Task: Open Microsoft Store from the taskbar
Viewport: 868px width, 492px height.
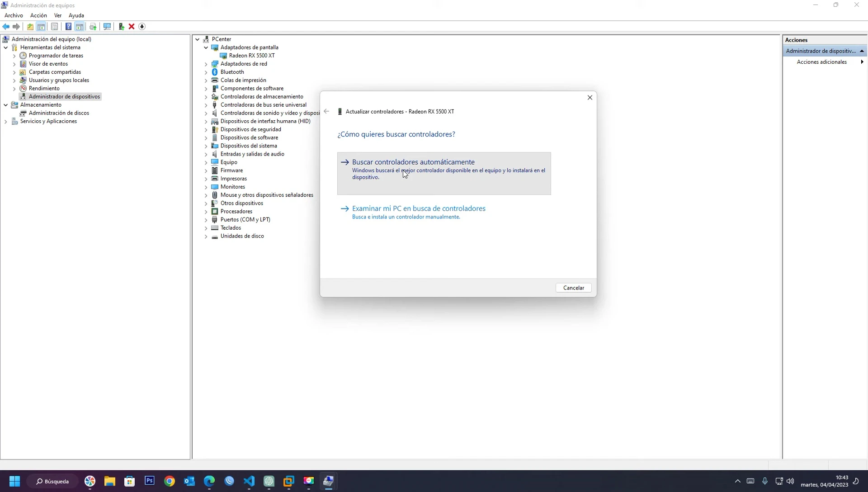Action: 130,481
